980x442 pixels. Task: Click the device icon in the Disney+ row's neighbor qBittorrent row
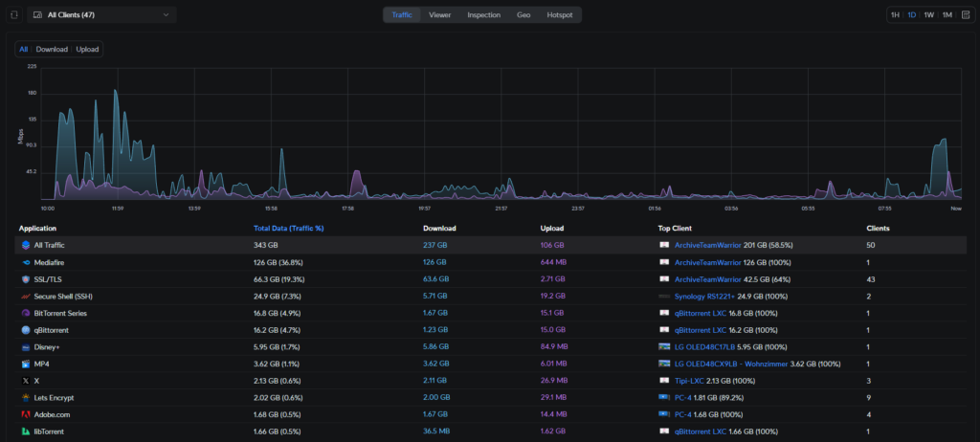tap(664, 330)
